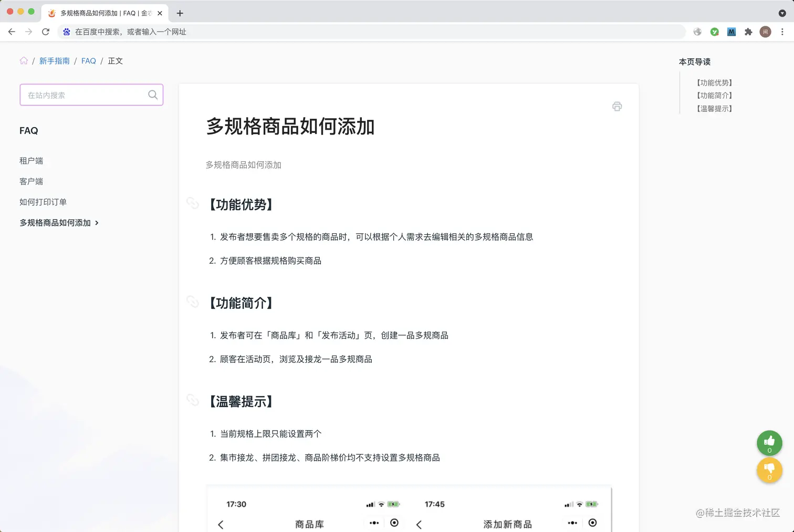This screenshot has height=532, width=794.
Task: Click the 本页导读 heading
Action: tap(695, 62)
